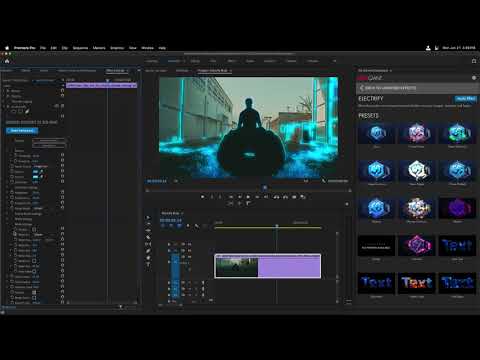Click the timeline wrench display settings icon

click(197, 226)
